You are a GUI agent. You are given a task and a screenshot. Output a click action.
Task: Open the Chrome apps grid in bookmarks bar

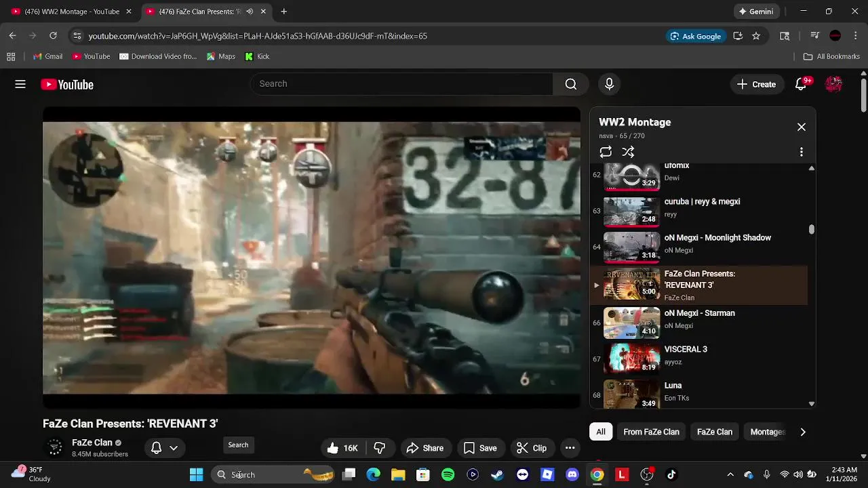coord(11,56)
